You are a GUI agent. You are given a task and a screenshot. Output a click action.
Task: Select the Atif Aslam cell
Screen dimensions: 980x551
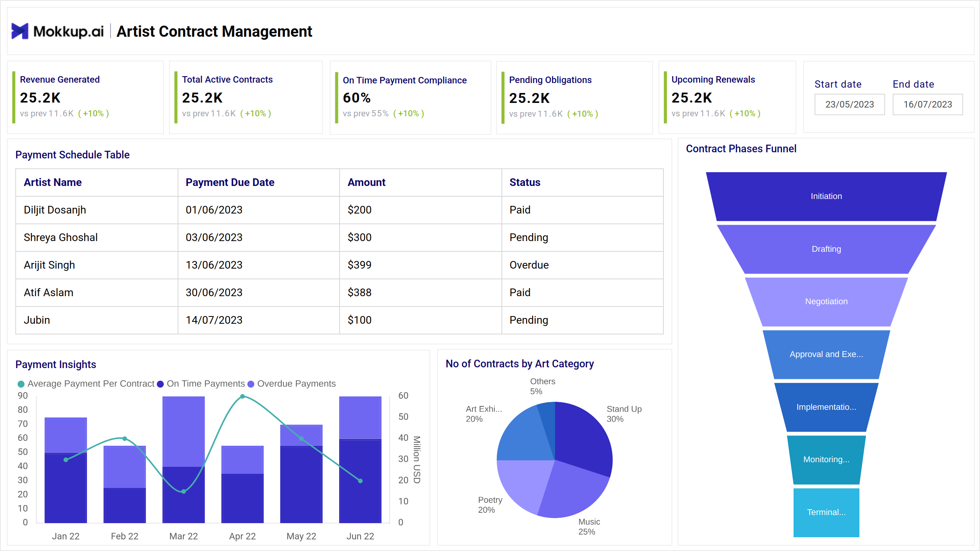point(97,293)
